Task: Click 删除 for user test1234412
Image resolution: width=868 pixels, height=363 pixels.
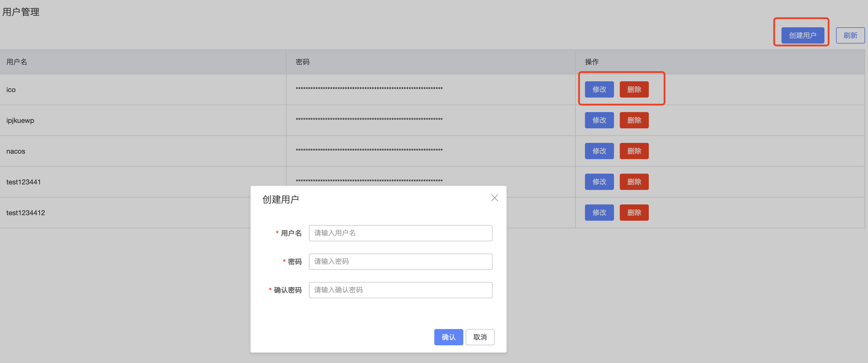Action: tap(634, 213)
